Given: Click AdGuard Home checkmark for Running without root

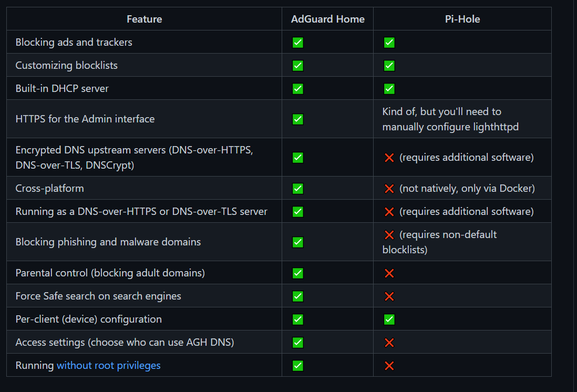Looking at the screenshot, I should point(298,366).
